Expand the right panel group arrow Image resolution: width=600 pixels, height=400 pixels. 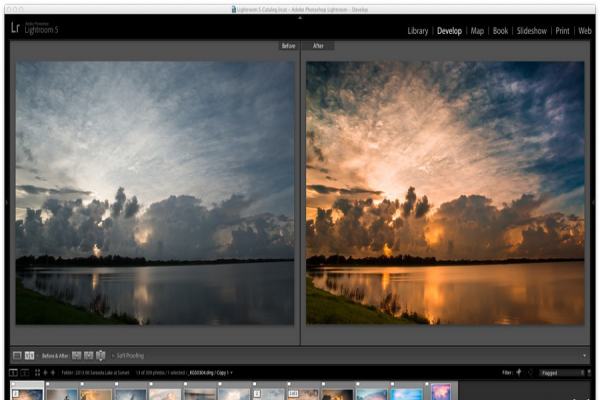coord(593,202)
